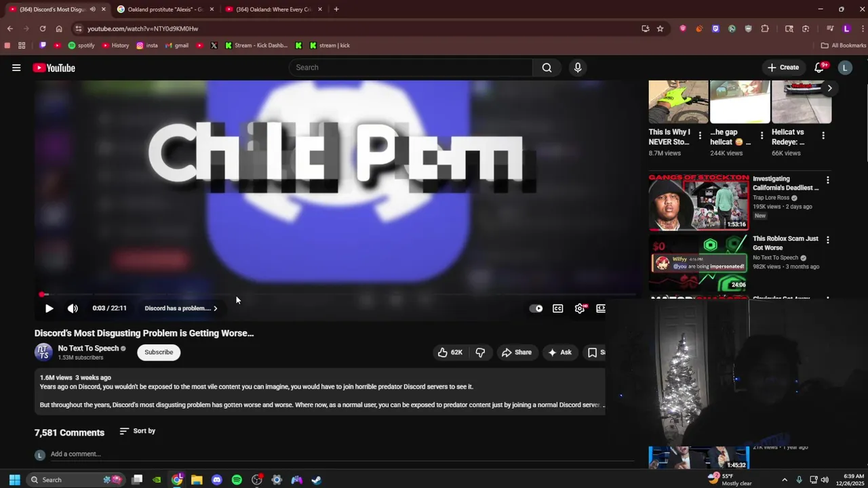This screenshot has height=488, width=868.
Task: Bookmark this page with star
Action: (x=660, y=28)
